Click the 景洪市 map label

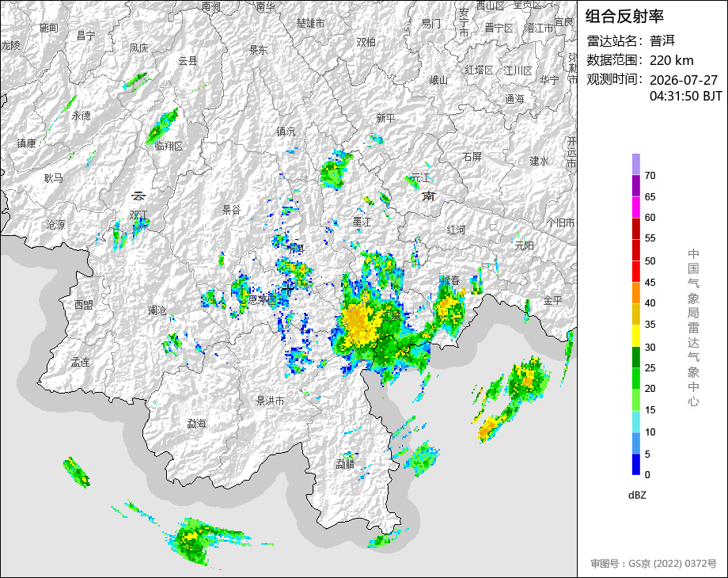(271, 400)
